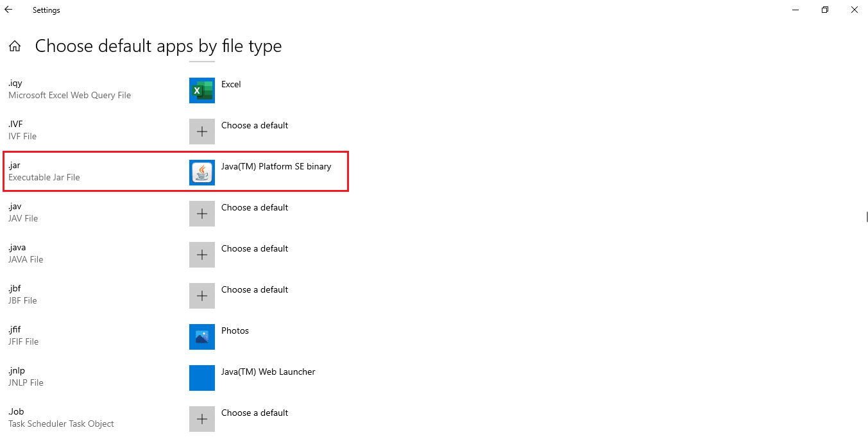Click plus icon for .java file type
The width and height of the screenshot is (868, 437).
[202, 255]
